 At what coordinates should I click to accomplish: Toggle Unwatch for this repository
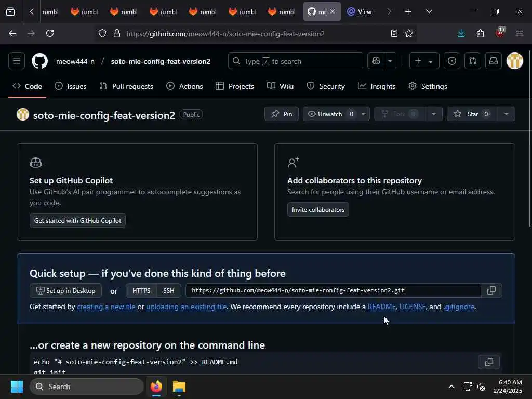coord(330,114)
